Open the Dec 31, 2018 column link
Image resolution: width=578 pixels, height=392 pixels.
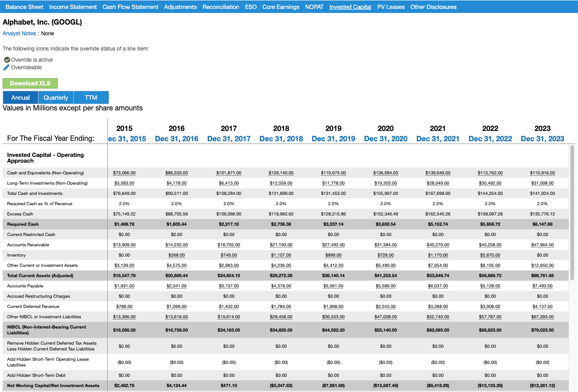click(281, 139)
